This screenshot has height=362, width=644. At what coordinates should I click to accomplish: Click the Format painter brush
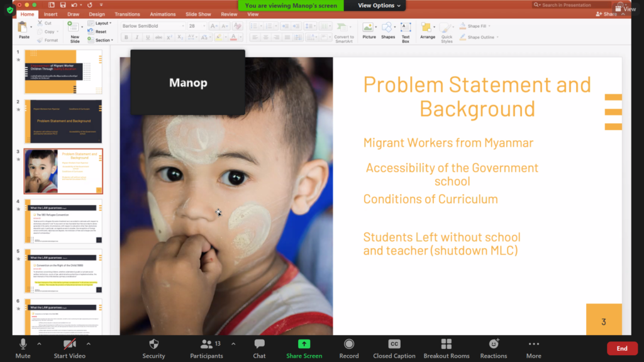point(40,40)
